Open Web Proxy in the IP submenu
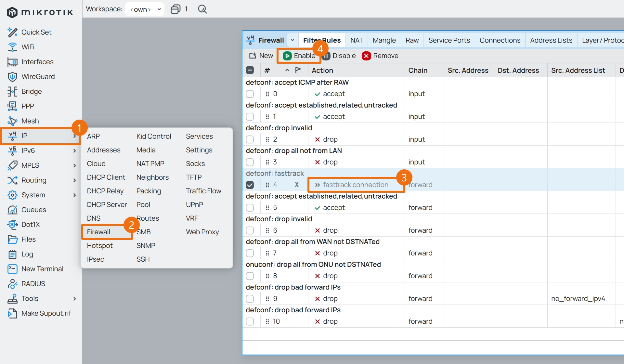 [x=202, y=232]
